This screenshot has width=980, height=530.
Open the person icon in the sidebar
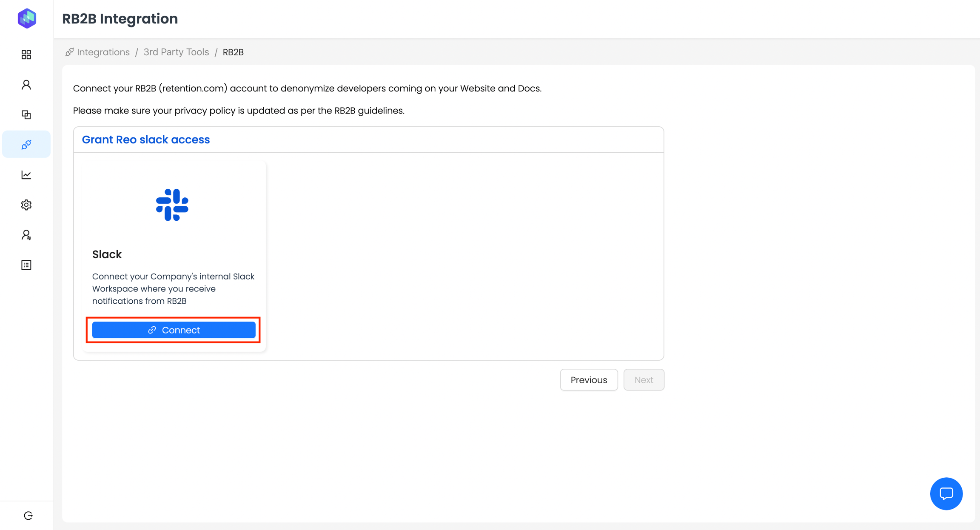tap(26, 85)
